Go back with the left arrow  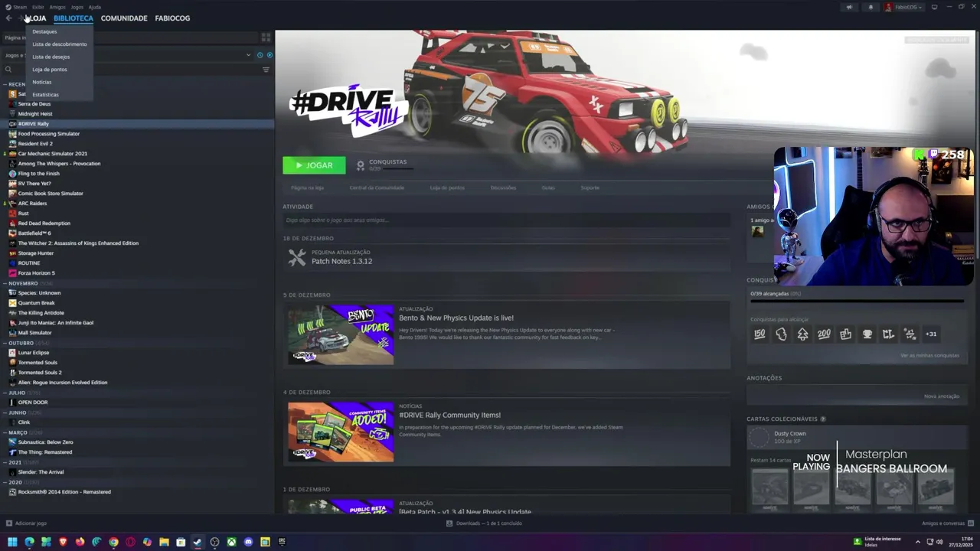pos(8,18)
